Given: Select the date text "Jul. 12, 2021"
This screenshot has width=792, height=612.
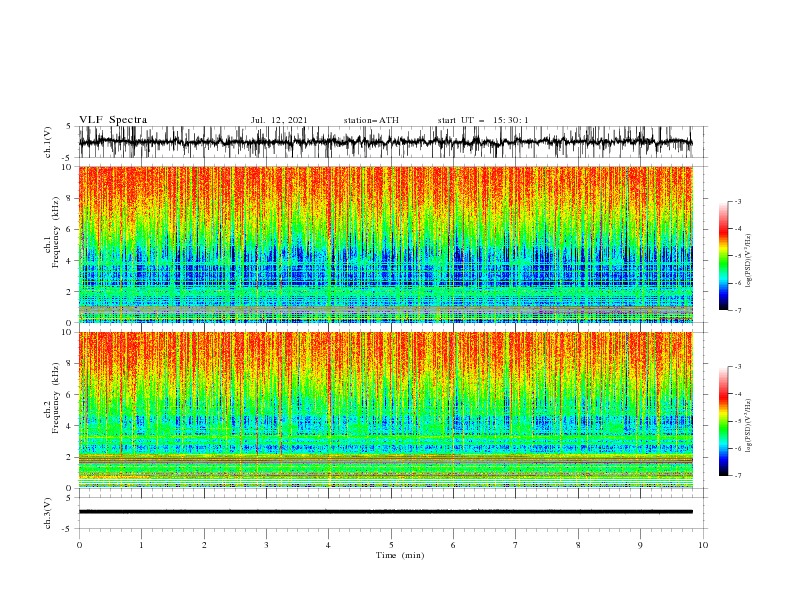Looking at the screenshot, I should [x=278, y=120].
